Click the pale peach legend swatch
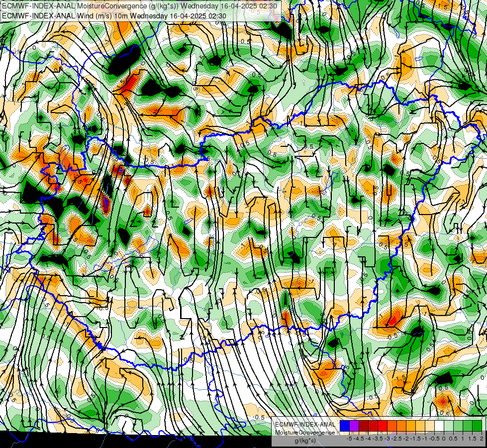This screenshot has width=487, height=448. click(x=430, y=426)
